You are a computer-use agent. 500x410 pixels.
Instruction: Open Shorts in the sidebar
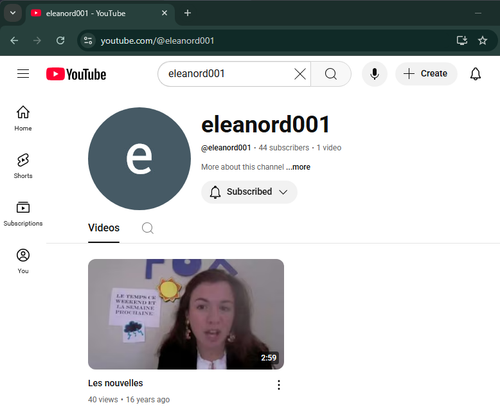tap(23, 166)
